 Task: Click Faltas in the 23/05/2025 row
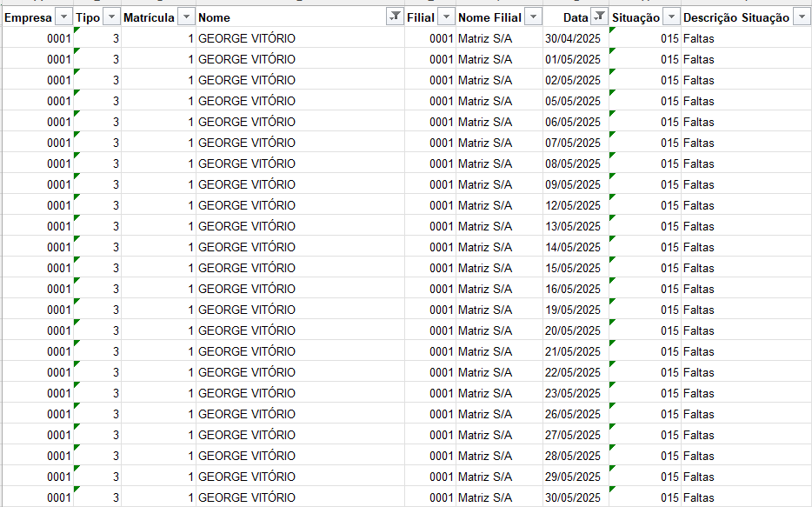699,393
